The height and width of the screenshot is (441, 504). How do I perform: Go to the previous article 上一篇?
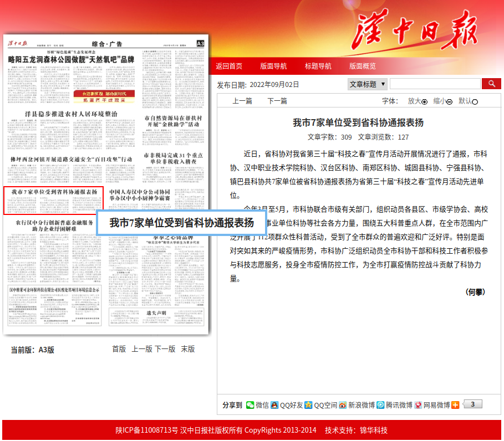pos(242,101)
